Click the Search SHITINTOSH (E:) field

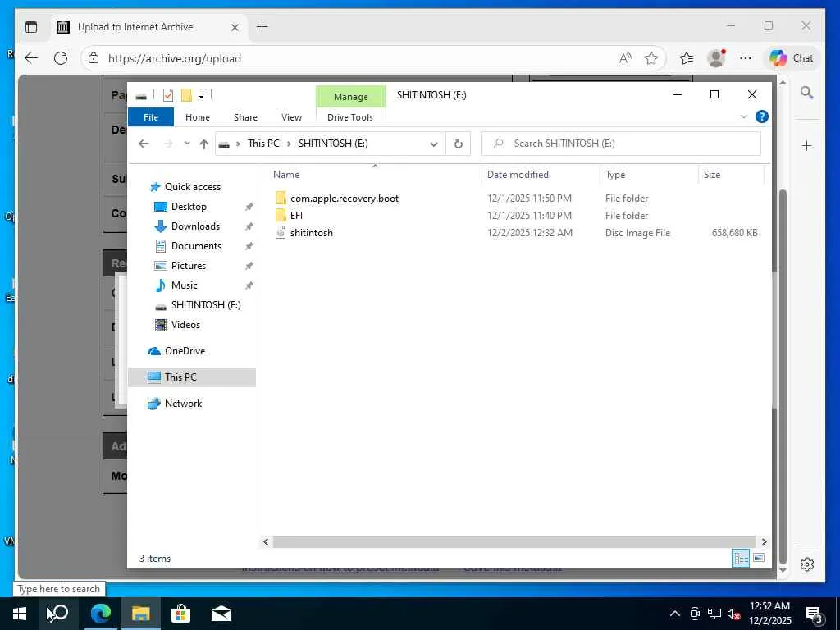tap(621, 144)
